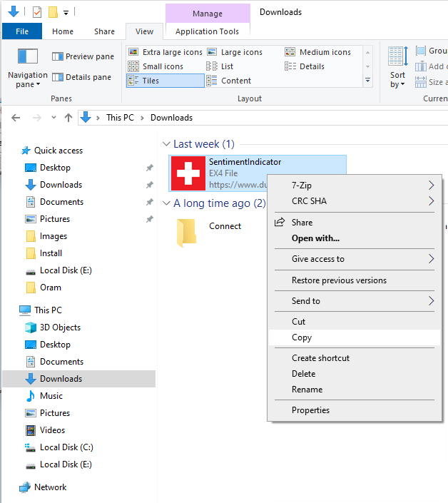Choose Cut in the context menu
Image resolution: width=448 pixels, height=503 pixels.
point(355,322)
